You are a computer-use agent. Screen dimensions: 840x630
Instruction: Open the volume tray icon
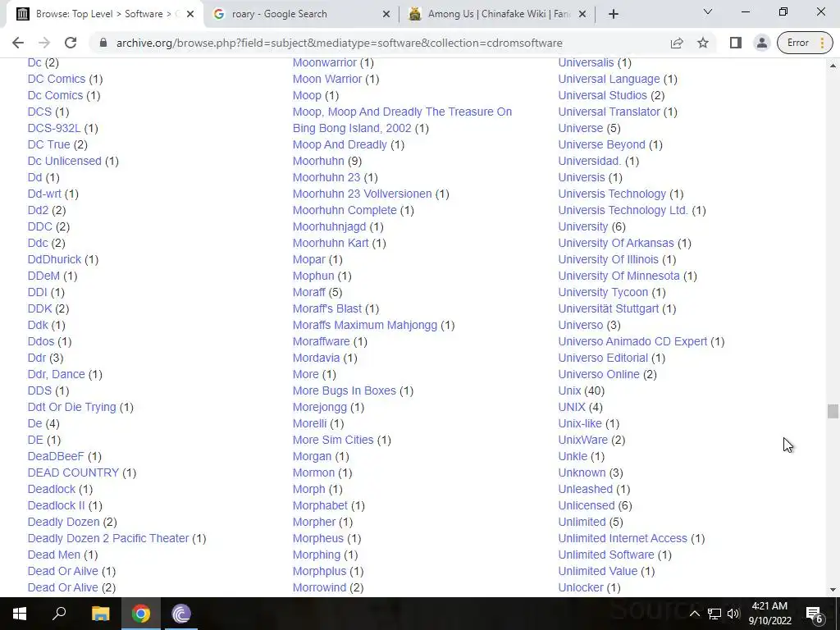tap(733, 614)
